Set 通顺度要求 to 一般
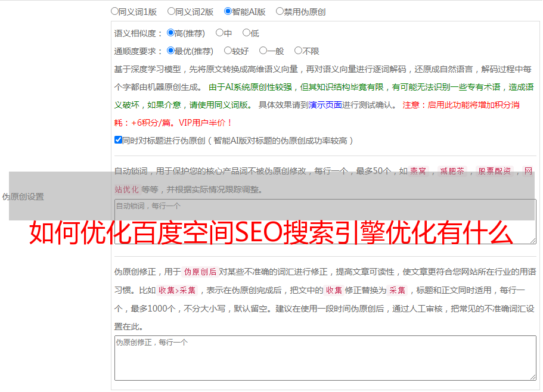543x392 pixels. click(263, 51)
